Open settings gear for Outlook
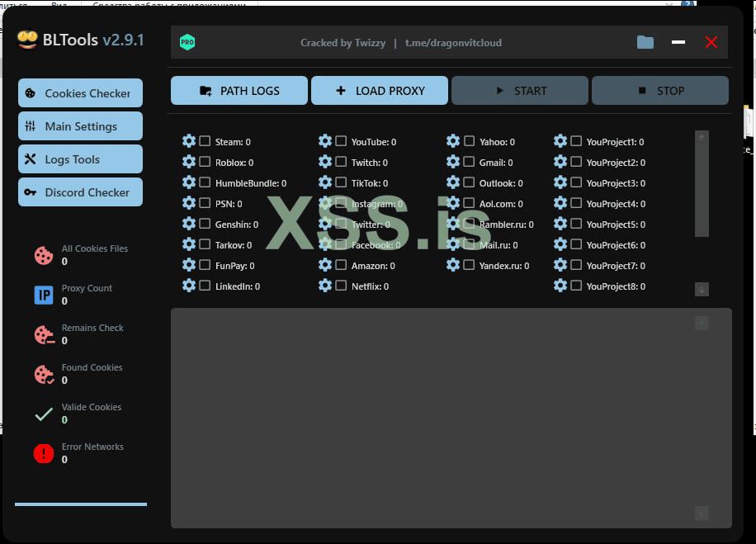The width and height of the screenshot is (756, 544). click(453, 182)
